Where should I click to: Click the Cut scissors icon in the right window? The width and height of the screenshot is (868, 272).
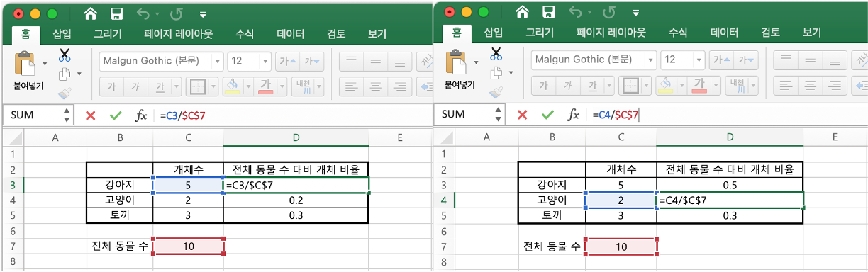496,53
